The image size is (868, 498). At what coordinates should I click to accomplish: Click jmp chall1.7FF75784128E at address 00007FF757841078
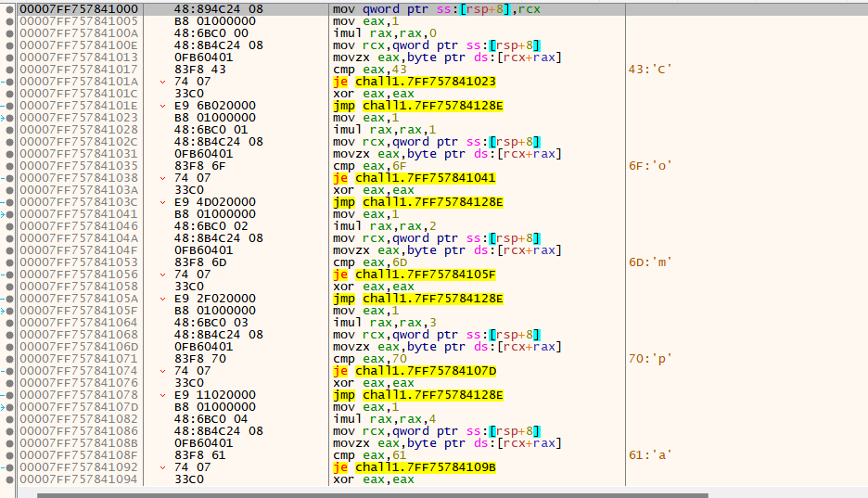[418, 395]
